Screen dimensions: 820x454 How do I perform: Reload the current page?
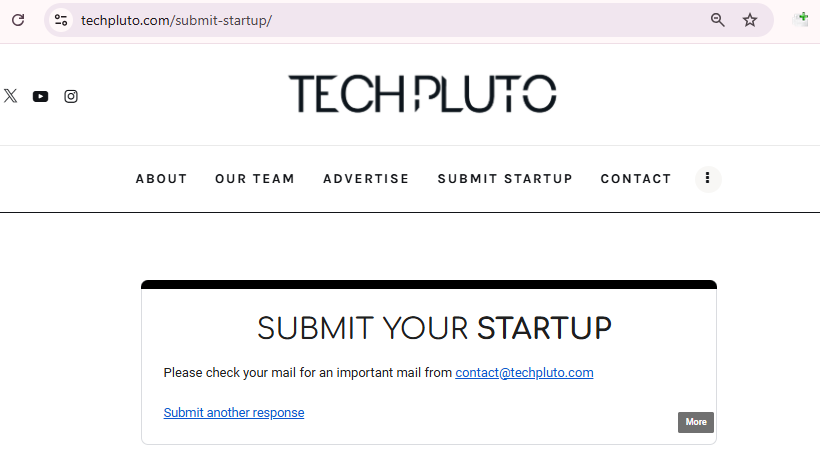[x=17, y=20]
